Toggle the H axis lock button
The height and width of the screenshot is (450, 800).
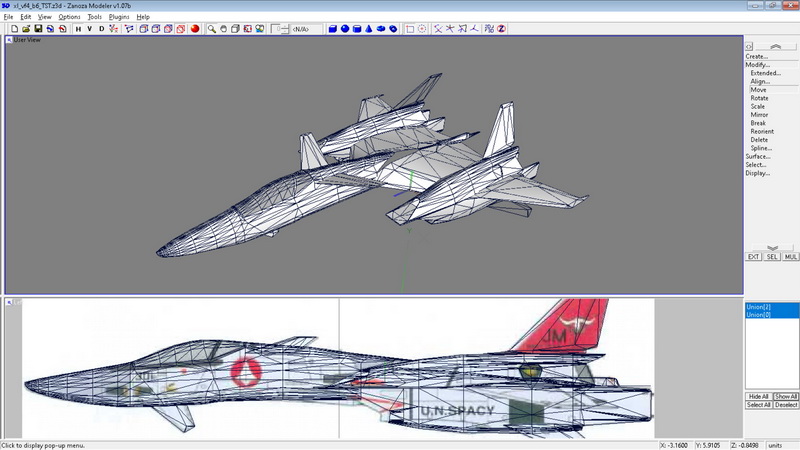[x=78, y=29]
